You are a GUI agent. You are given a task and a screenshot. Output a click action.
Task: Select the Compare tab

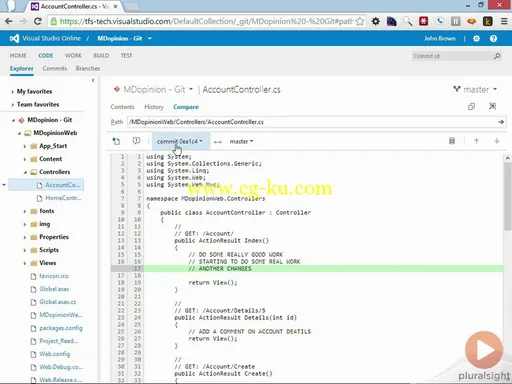pos(186,107)
